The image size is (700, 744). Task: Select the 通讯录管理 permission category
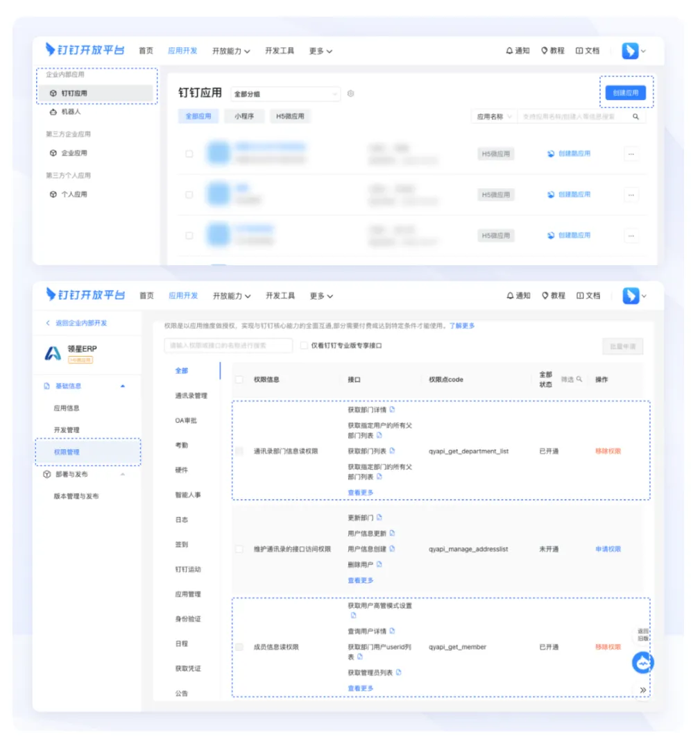(191, 396)
